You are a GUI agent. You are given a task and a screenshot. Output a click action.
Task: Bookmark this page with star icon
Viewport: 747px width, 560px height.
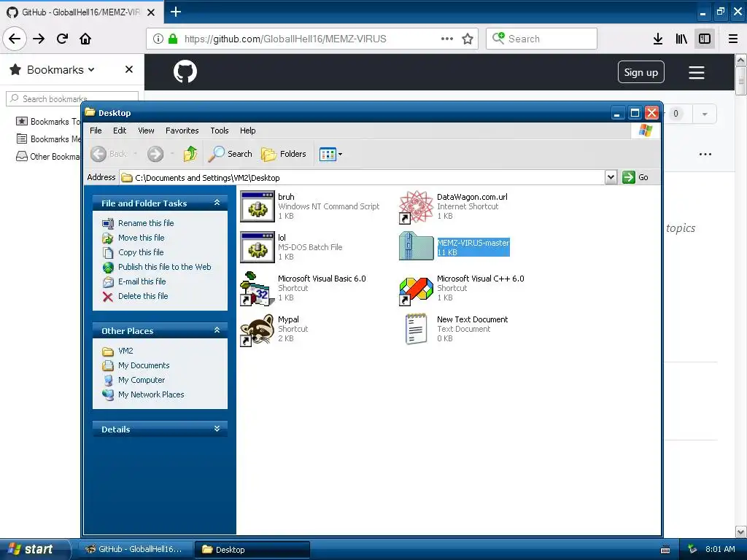coord(468,39)
